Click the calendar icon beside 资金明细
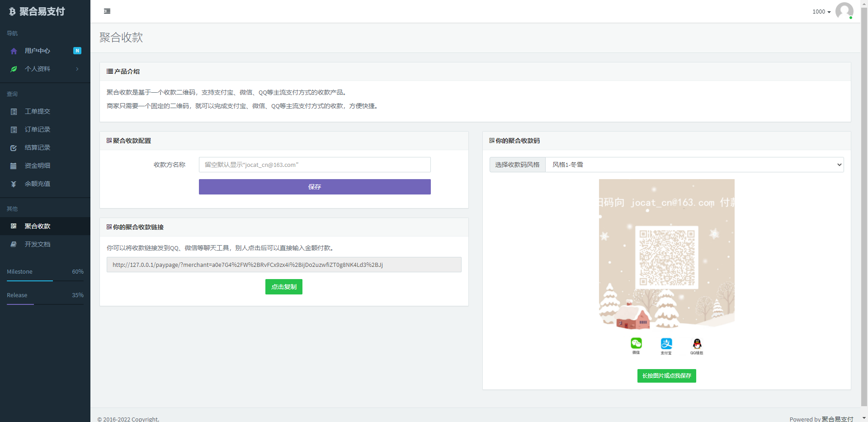This screenshot has width=868, height=422. [x=14, y=166]
